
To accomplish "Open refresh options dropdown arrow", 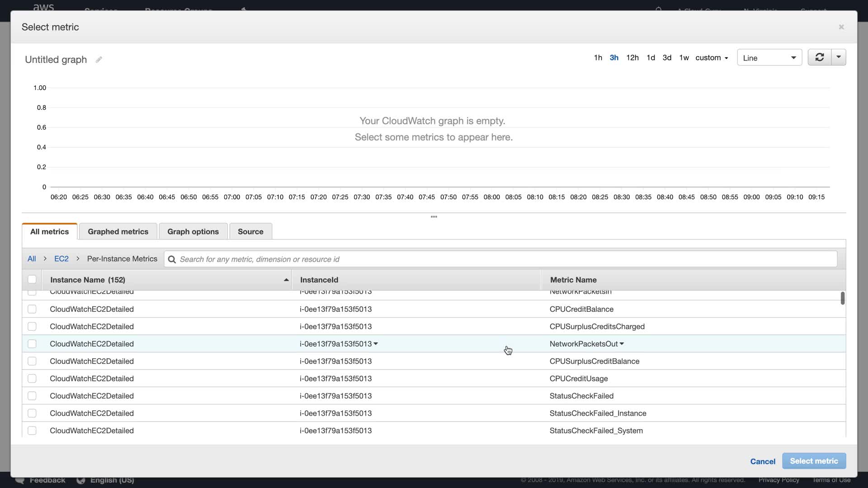I will click(x=839, y=57).
